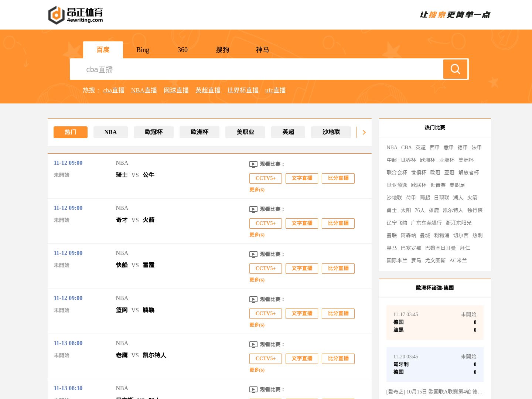532x399 pixels.
Task: Click the watch icon for 骑士 VS 公牛
Action: 253,164
